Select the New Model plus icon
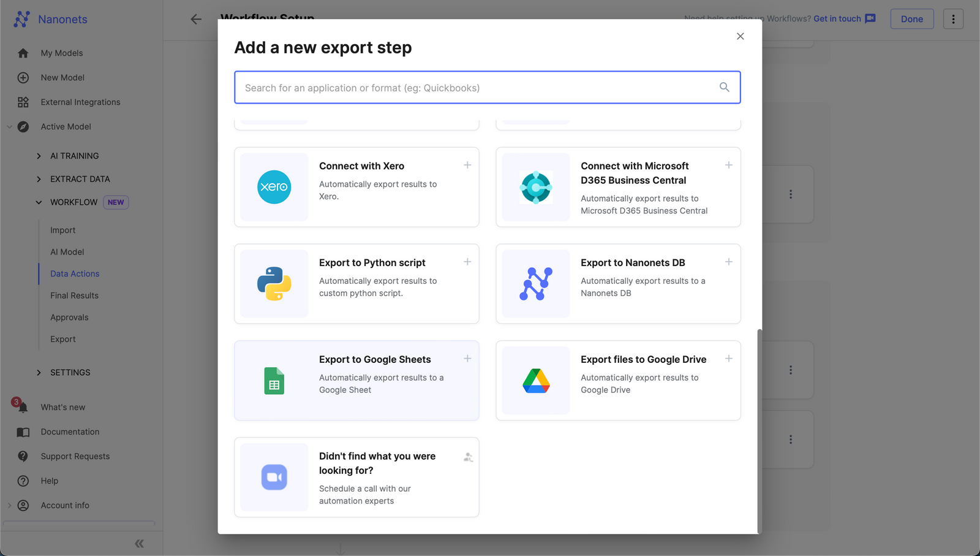This screenshot has height=556, width=980. 23,77
